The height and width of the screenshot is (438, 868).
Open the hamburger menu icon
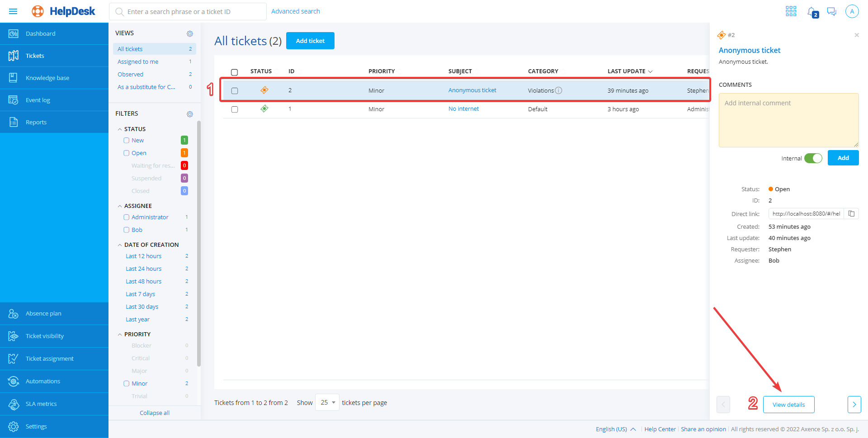click(x=13, y=11)
